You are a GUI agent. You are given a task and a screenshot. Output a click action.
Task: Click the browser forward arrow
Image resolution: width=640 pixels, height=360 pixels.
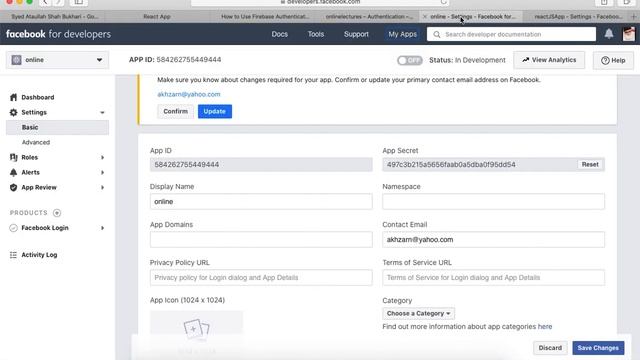click(x=59, y=2)
